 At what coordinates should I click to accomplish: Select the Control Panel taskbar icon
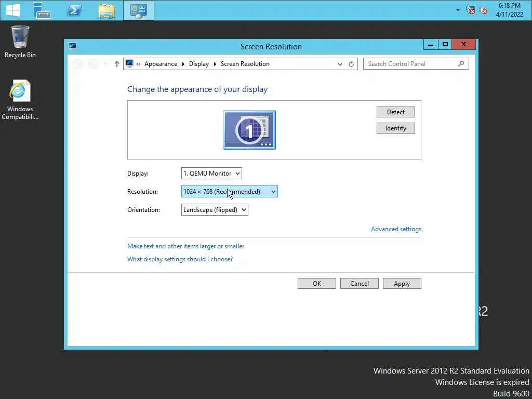tap(138, 10)
